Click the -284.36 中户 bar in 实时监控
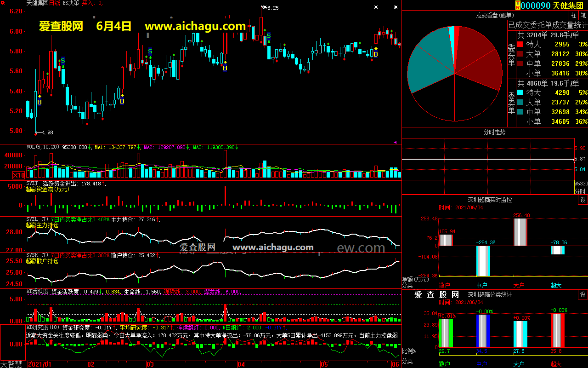 (x=483, y=261)
